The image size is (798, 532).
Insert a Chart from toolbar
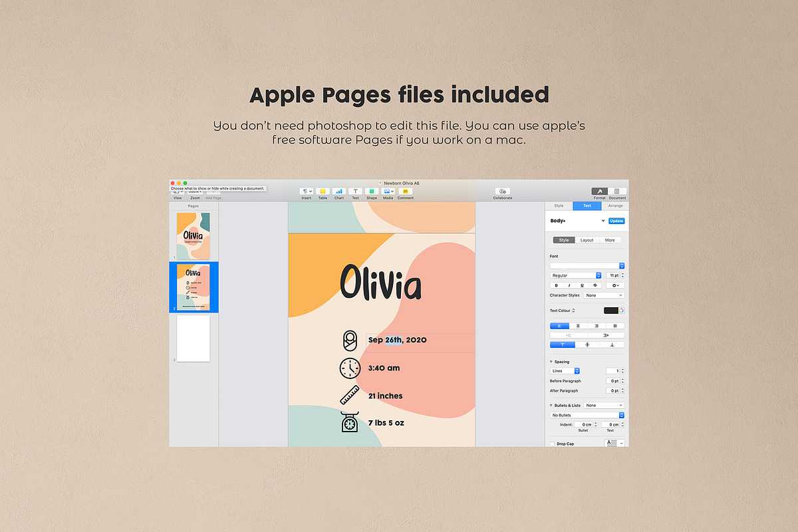pyautogui.click(x=339, y=191)
